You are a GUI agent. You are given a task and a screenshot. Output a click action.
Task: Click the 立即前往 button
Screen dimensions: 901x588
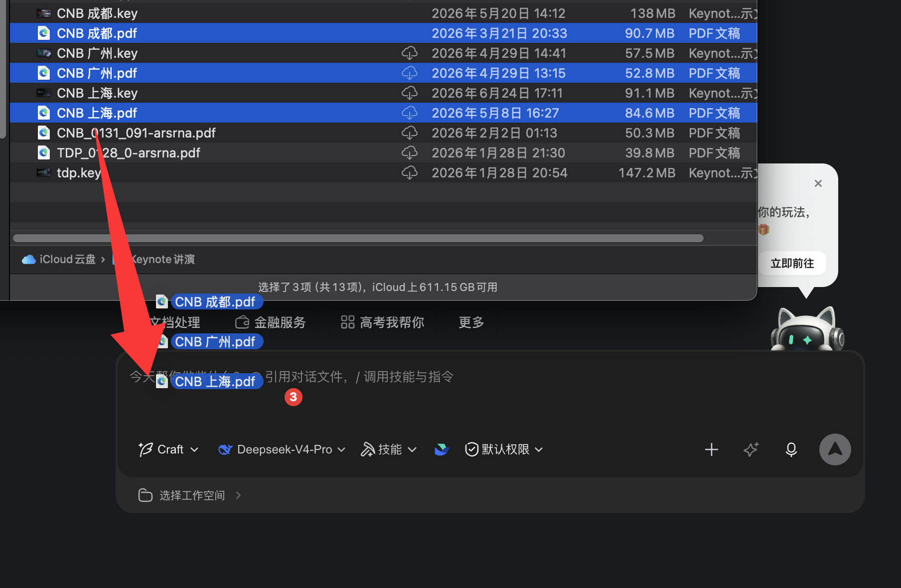(792, 263)
